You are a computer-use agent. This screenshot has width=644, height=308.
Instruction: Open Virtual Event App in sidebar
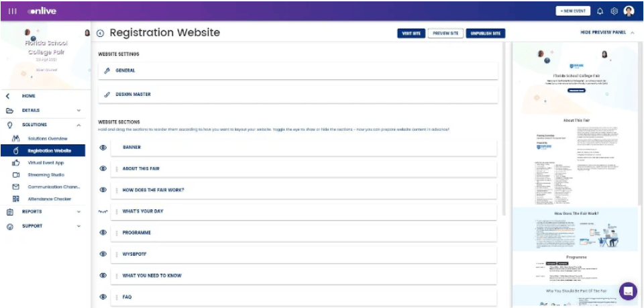[x=46, y=162]
